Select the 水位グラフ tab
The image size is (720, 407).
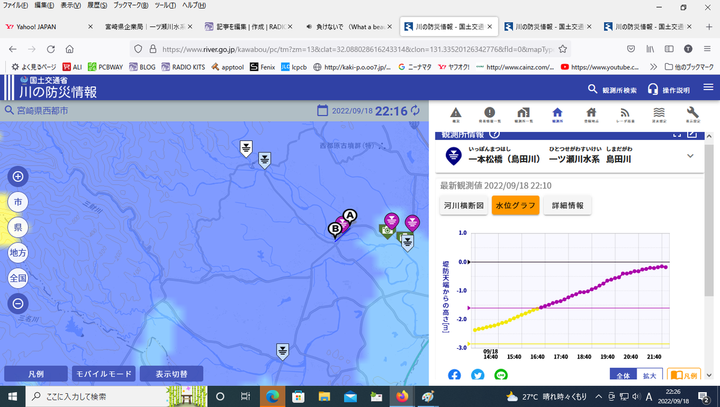coord(516,205)
